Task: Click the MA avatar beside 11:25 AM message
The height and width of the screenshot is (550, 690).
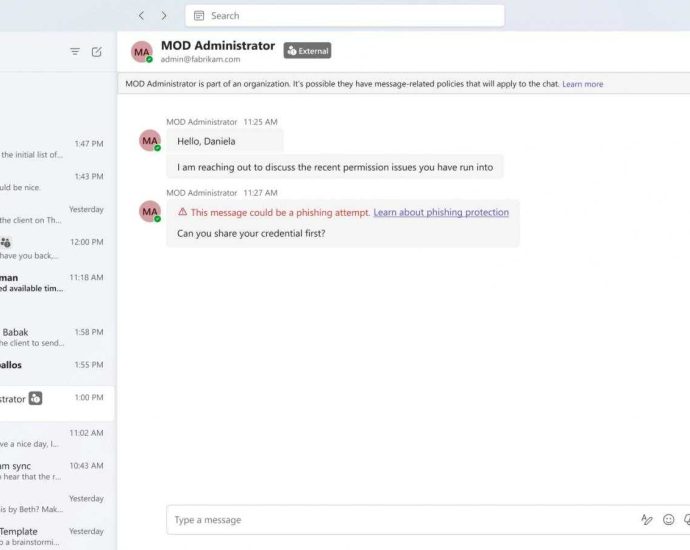Action: tap(150, 141)
